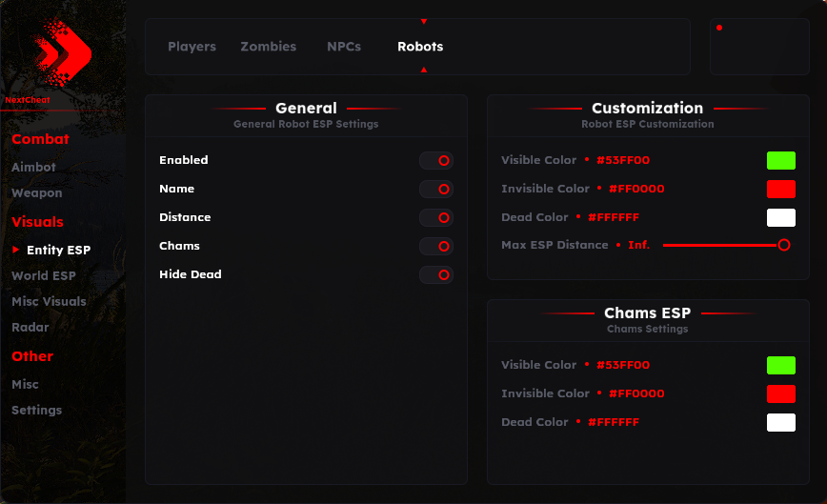Open Radar from the sidebar
This screenshot has height=504, width=827.
click(30, 328)
